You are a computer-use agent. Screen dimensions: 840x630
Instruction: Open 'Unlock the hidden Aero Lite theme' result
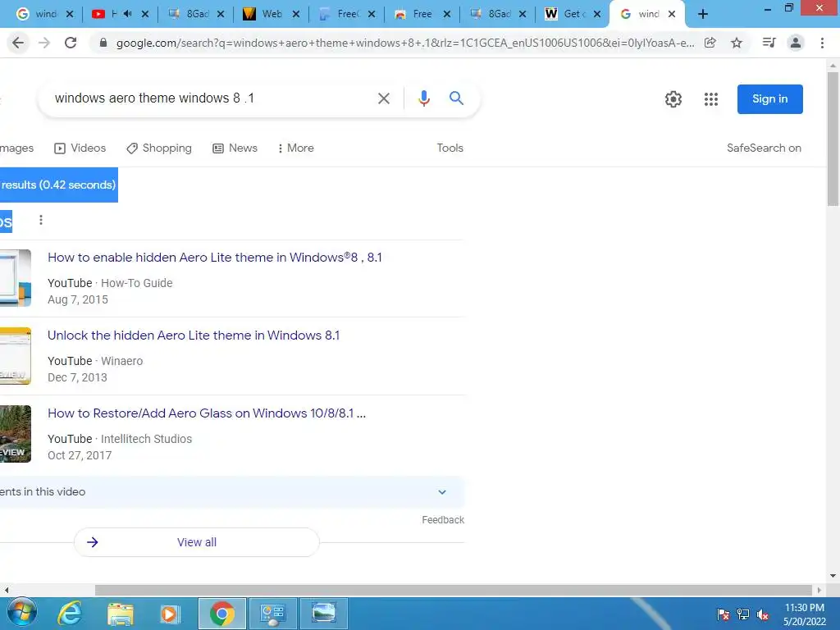[x=194, y=336]
